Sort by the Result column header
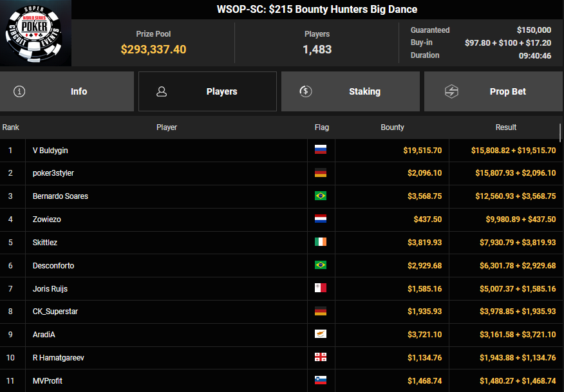The width and height of the screenshot is (564, 392). click(505, 127)
